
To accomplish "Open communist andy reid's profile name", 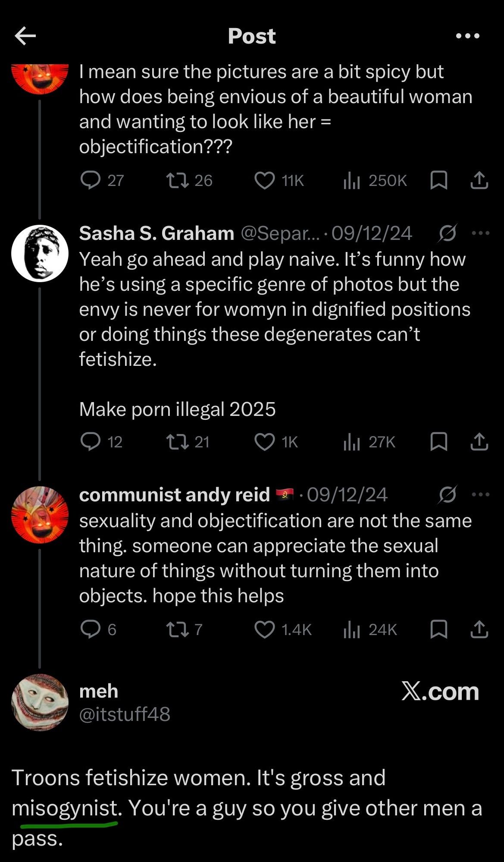I will tap(174, 495).
